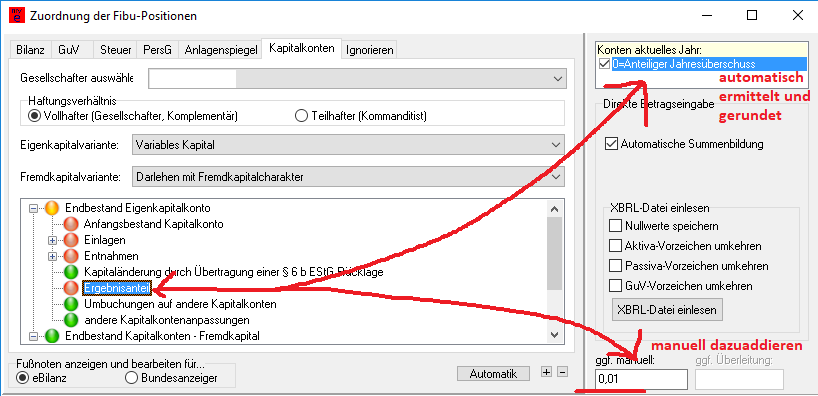Select Vollhafter radio button
Screen dimensions: 818x396
point(34,116)
